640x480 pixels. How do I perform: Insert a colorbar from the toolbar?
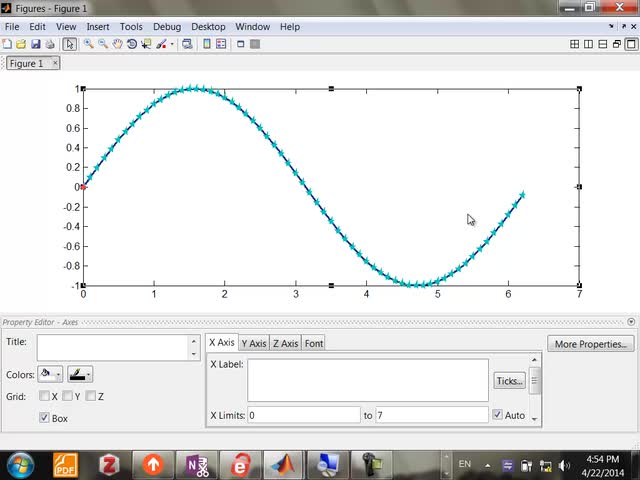[x=207, y=44]
